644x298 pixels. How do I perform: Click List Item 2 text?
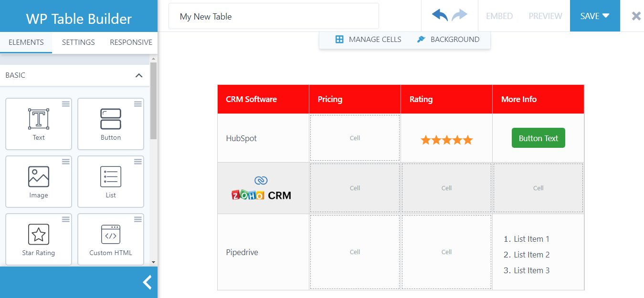[x=531, y=255]
